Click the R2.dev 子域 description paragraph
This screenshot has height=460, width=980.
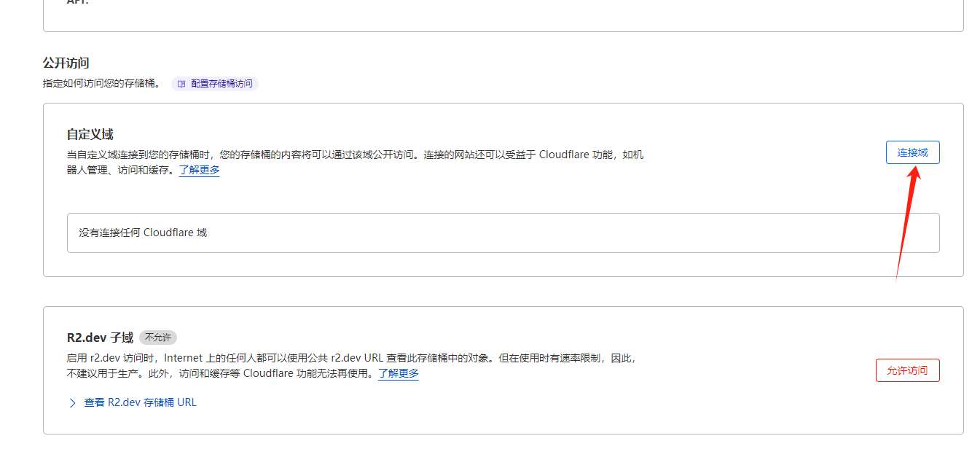tap(350, 358)
